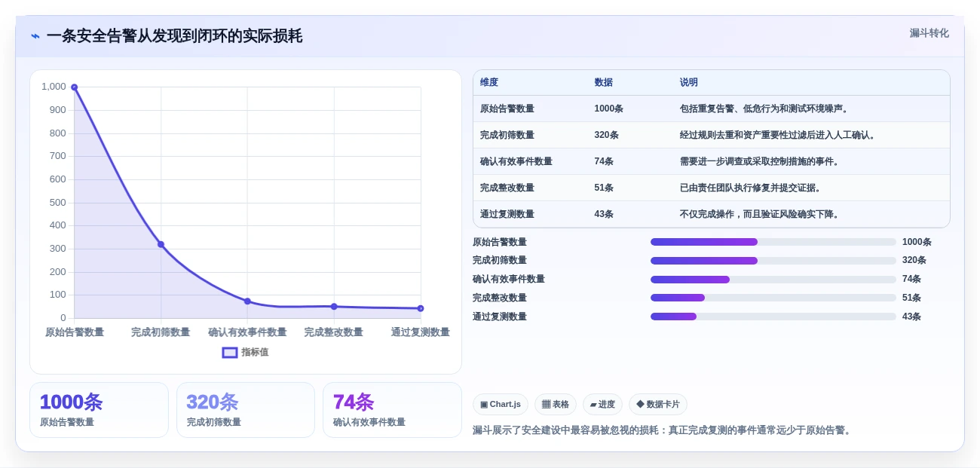Image resolution: width=980 pixels, height=468 pixels.
Task: Select the 通过复测数量 table row cell
Action: click(507, 214)
